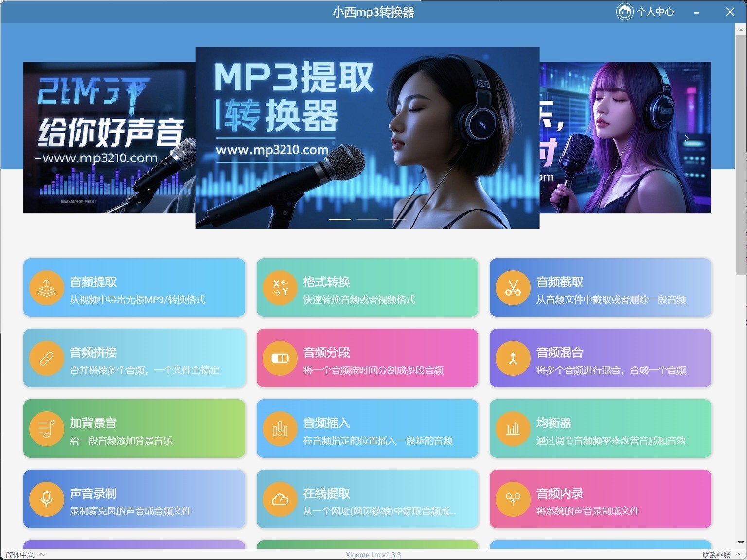Start 声音录制 by its title
Screen dimensions: 747x560
pos(93,493)
